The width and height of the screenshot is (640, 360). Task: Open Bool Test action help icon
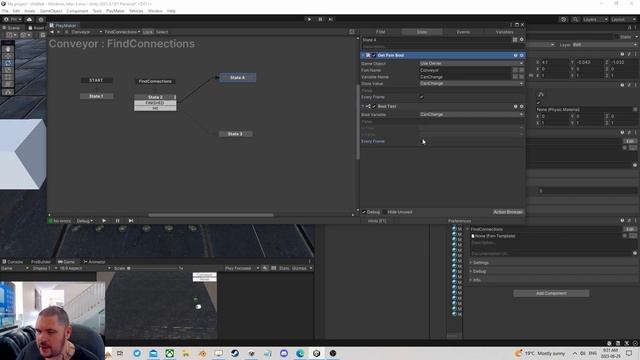(516, 106)
